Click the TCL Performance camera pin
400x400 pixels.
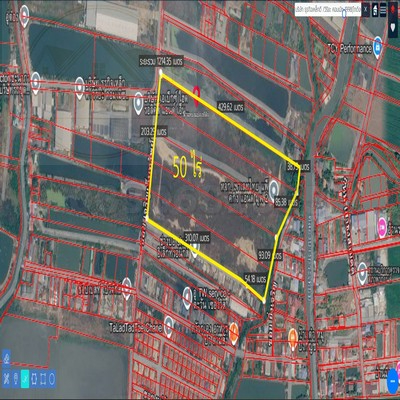click(x=377, y=48)
